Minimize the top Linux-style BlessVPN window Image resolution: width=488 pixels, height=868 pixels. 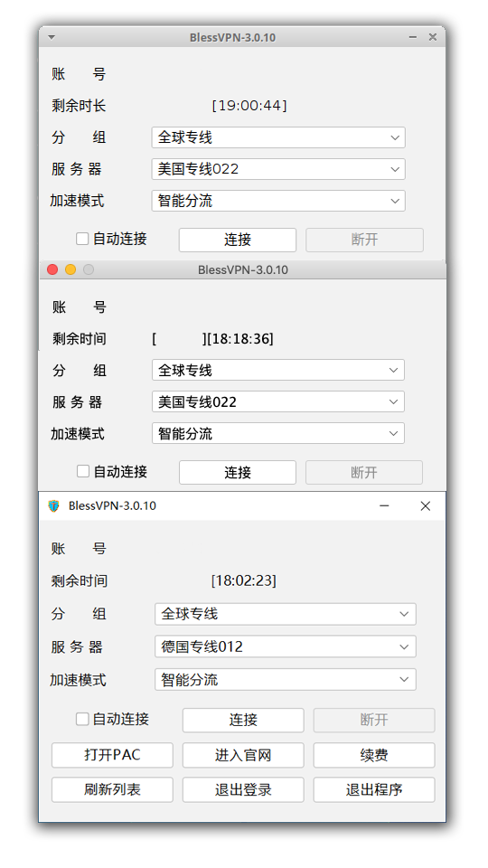[413, 37]
